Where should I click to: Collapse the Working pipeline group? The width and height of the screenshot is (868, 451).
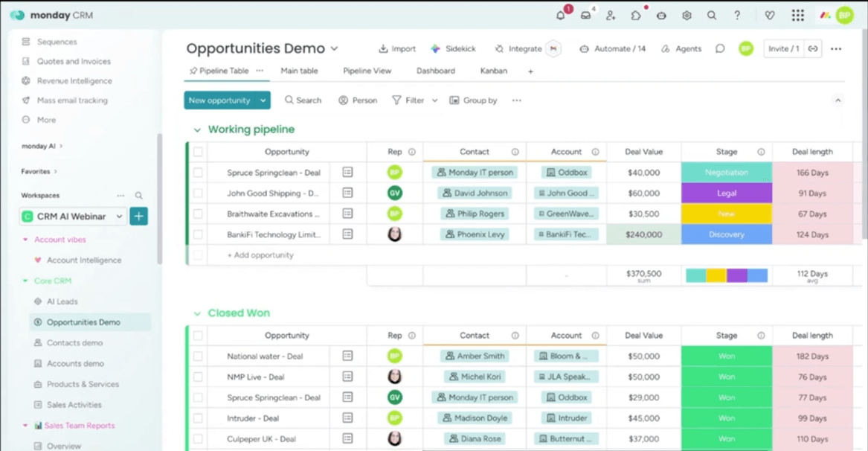point(197,129)
